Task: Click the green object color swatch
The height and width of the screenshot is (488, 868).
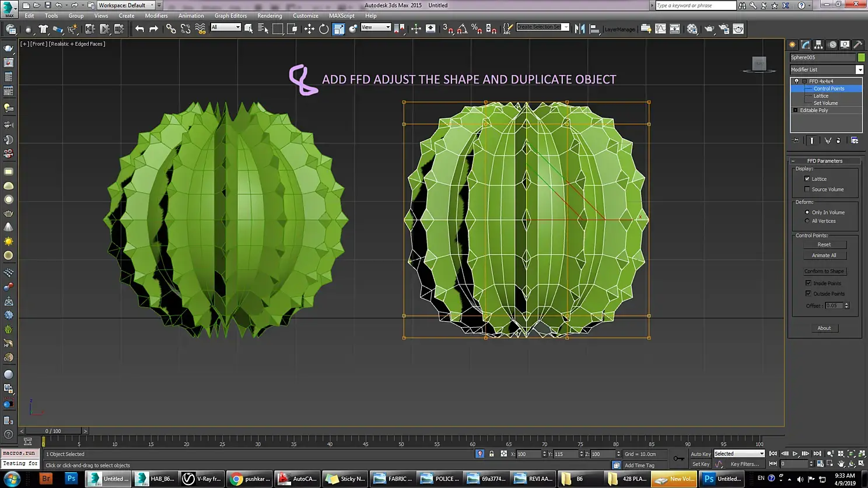Action: click(x=861, y=57)
